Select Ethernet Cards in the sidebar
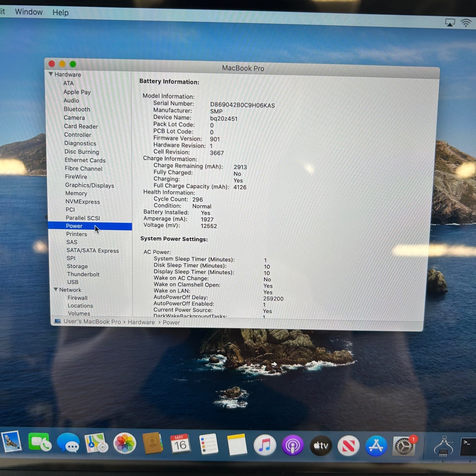476x476 pixels. point(85,160)
